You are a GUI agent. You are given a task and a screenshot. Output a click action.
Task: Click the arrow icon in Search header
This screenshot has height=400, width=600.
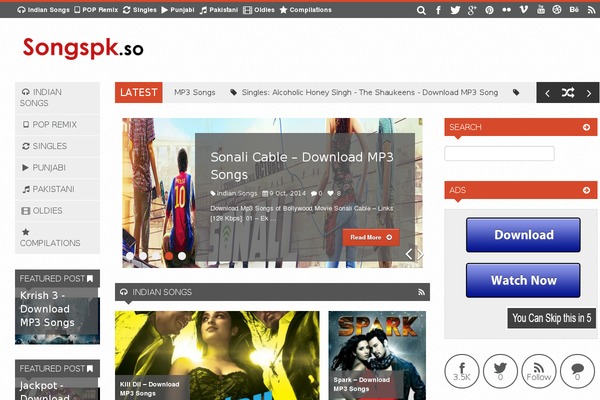[586, 127]
